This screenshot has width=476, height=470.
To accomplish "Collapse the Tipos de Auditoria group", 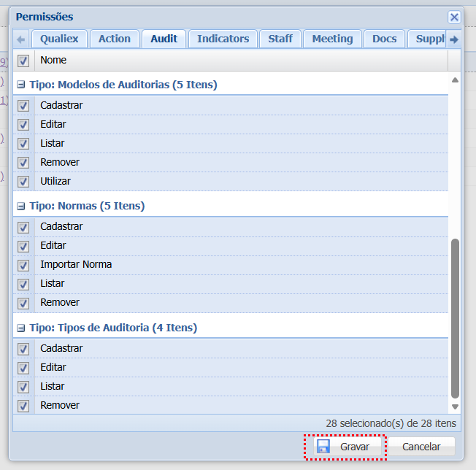I will 21,328.
